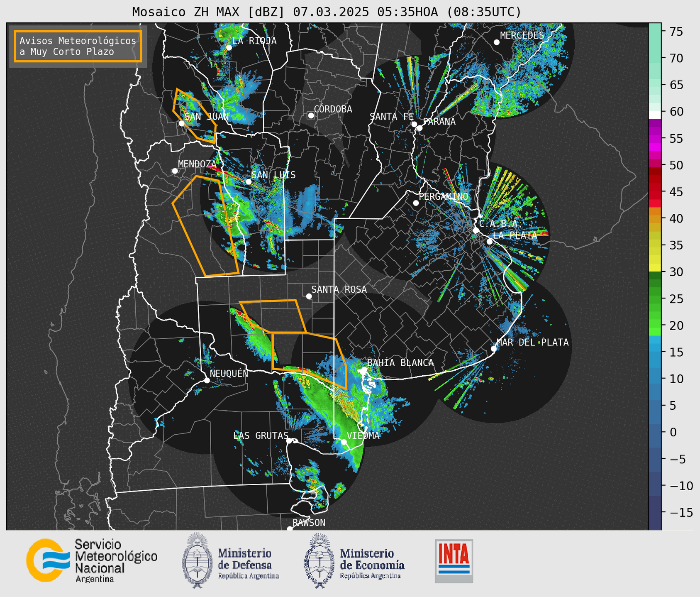Screen dimensions: 700x597
Task: Click the SANTA FE city marker
Action: pos(414,124)
